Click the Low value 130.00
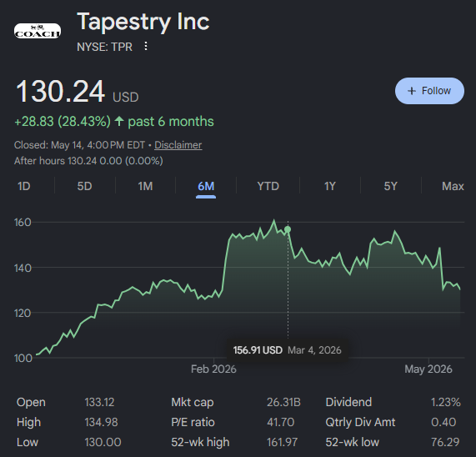 pos(103,442)
